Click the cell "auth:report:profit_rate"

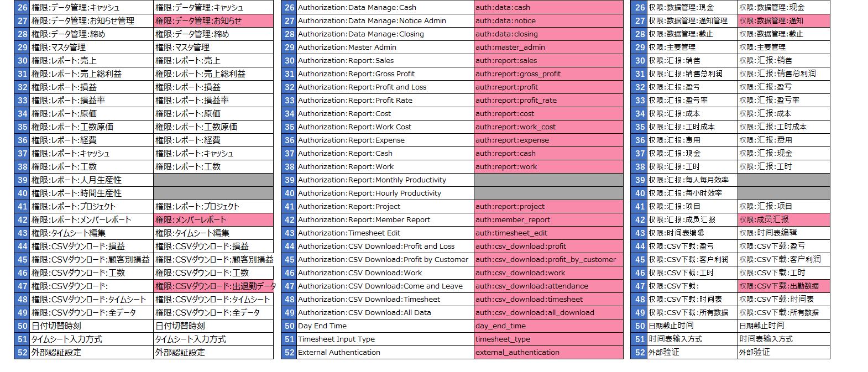[548, 101]
